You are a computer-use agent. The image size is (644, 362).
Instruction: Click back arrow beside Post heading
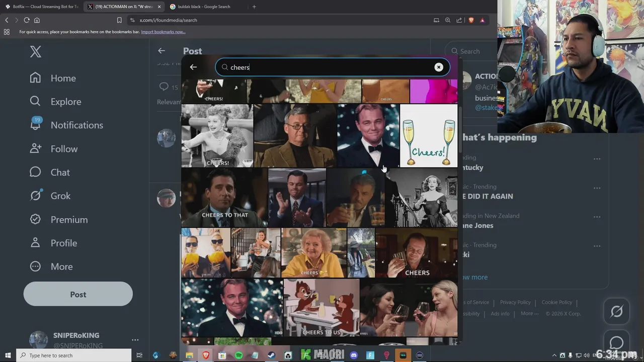[162, 51]
